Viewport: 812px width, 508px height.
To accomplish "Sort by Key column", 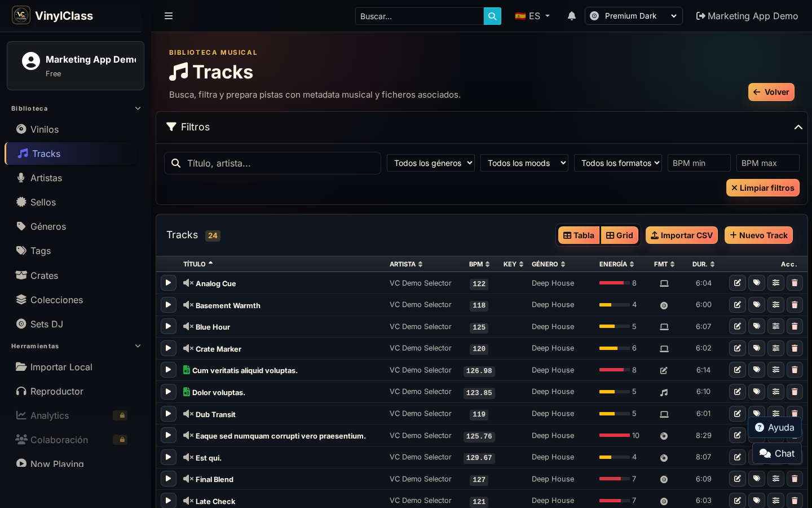I will [514, 264].
